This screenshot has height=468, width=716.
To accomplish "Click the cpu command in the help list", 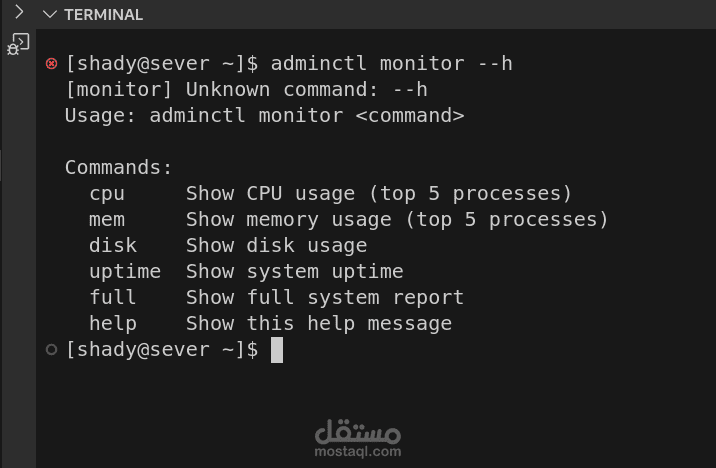I will pos(107,194).
